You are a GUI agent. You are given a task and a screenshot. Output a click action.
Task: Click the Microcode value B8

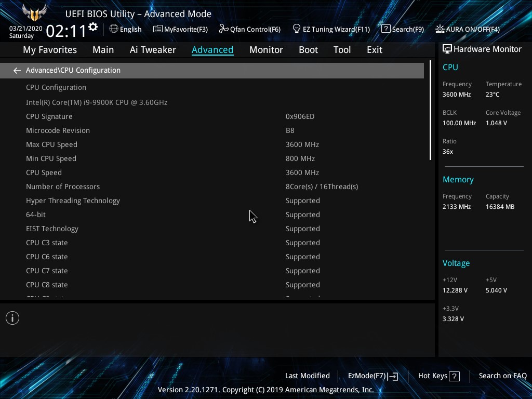coord(290,130)
